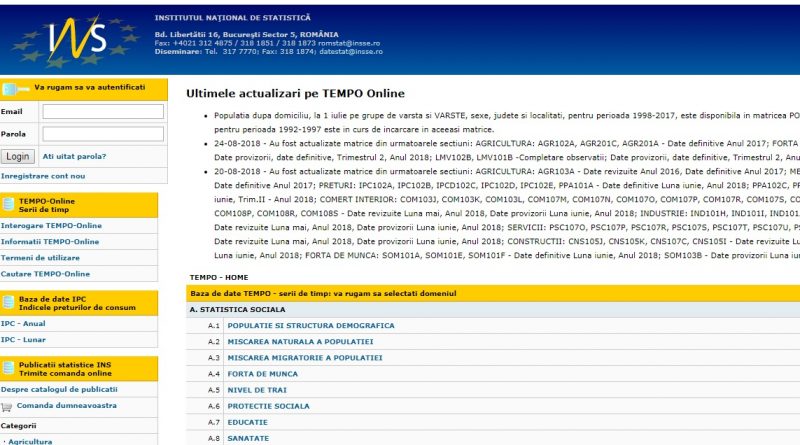The image size is (800, 445).
Task: Open Inregistrare cont nou registration link
Action: (43, 176)
